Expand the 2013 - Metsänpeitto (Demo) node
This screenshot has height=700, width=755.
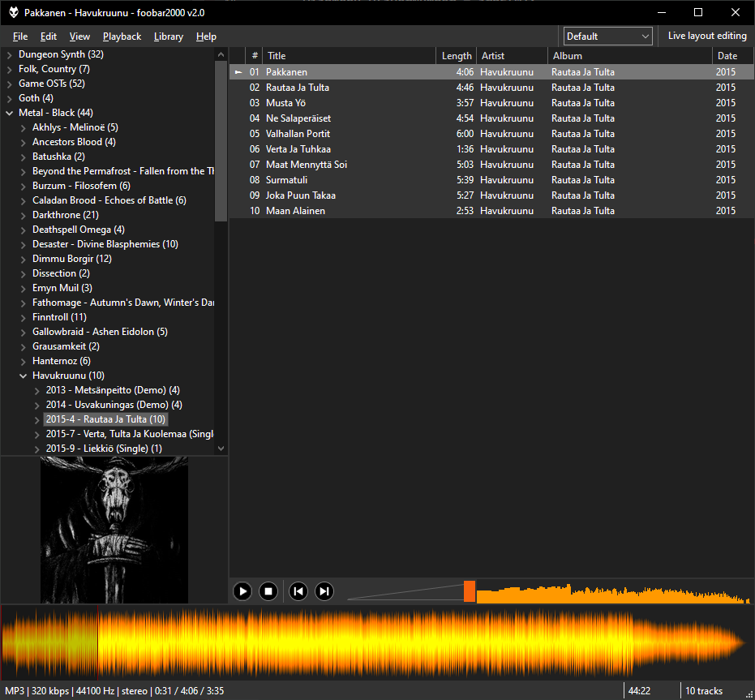click(x=37, y=391)
